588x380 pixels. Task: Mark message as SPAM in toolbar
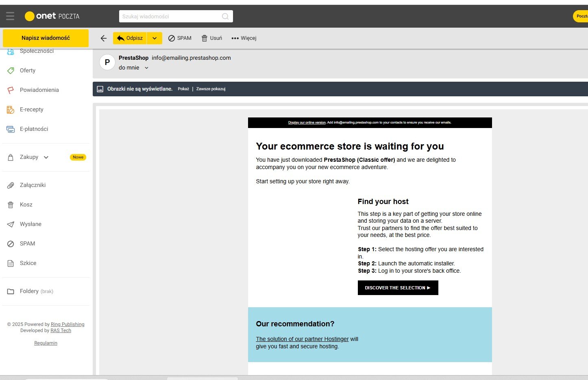[180, 38]
